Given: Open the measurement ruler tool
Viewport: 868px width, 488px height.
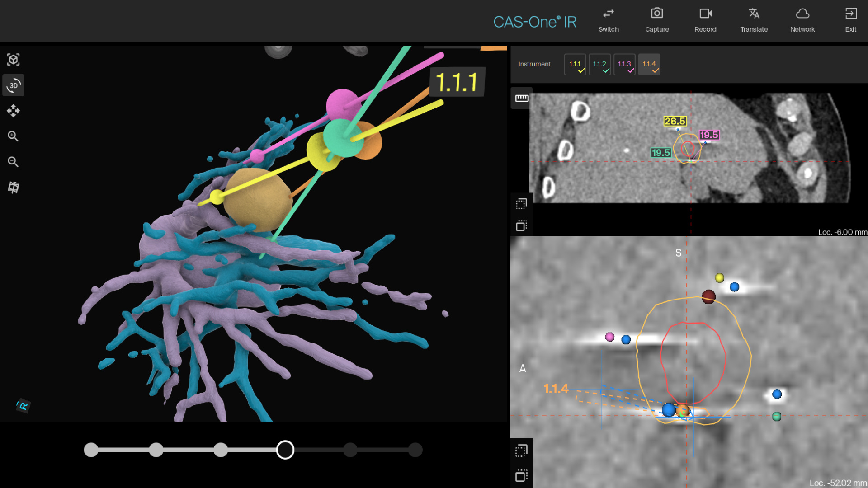Looking at the screenshot, I should (x=521, y=98).
